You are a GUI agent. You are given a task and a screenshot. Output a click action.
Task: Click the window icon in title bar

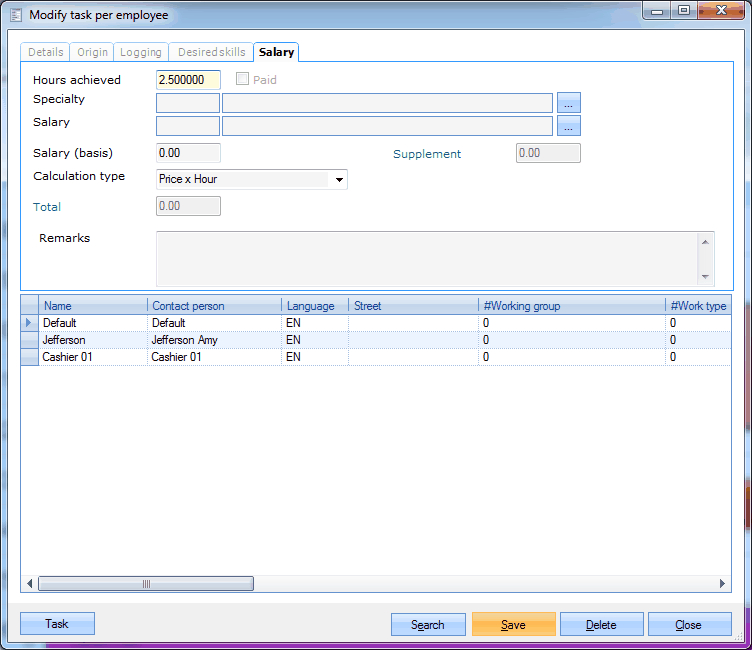tap(15, 15)
